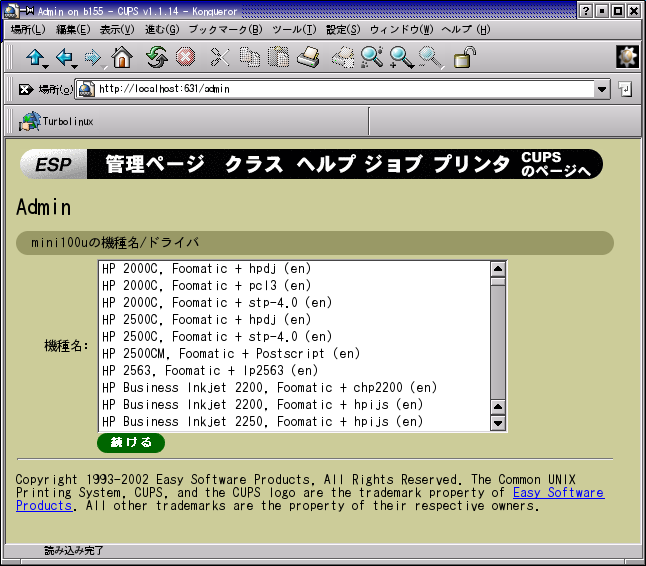The width and height of the screenshot is (646, 566).
Task: Select HP 2000C, Foomatic + pcl3 (en)
Action: click(294, 285)
